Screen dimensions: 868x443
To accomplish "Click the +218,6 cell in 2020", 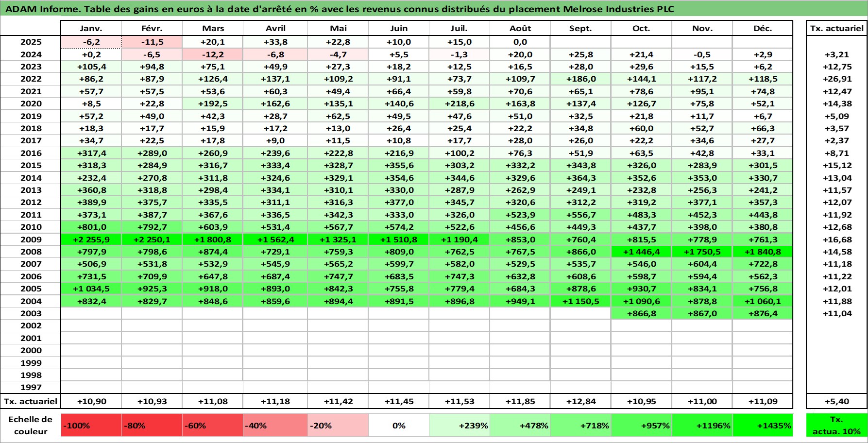I will pyautogui.click(x=460, y=103).
